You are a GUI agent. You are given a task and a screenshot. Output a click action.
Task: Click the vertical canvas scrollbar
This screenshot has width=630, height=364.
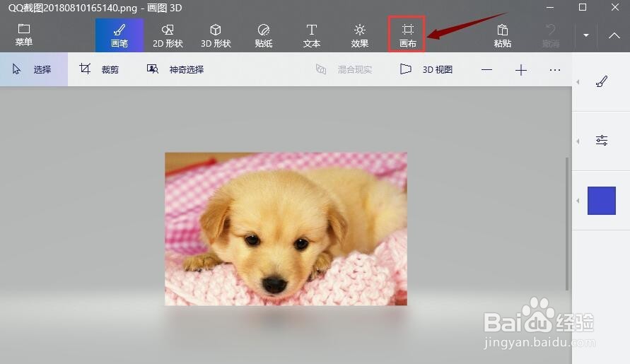(567, 224)
